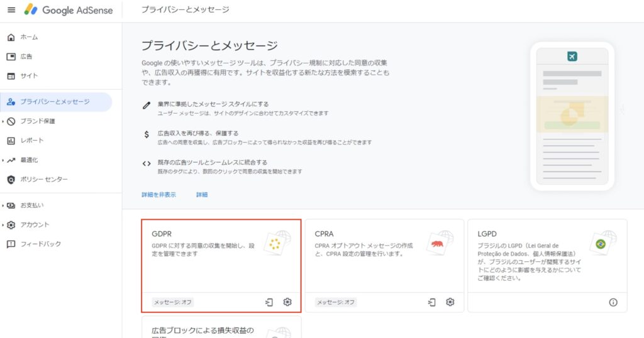The height and width of the screenshot is (338, 644).
Task: Open the hamburger main menu
Action: pyautogui.click(x=11, y=10)
